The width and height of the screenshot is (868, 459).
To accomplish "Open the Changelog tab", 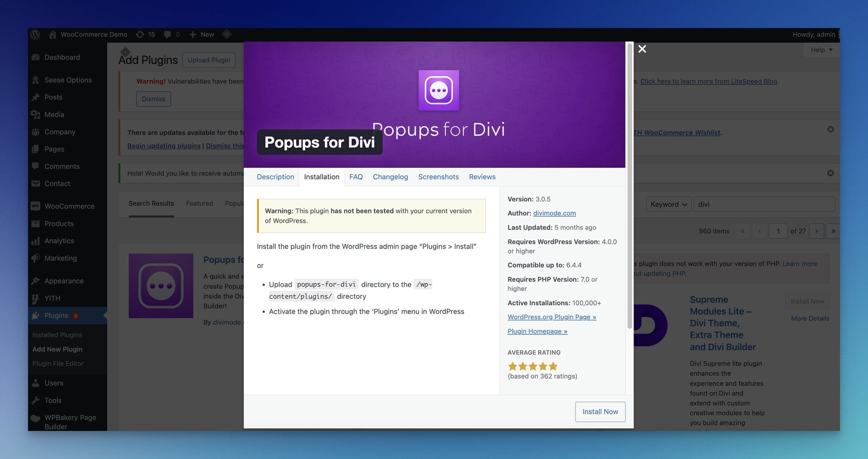I will pos(390,177).
